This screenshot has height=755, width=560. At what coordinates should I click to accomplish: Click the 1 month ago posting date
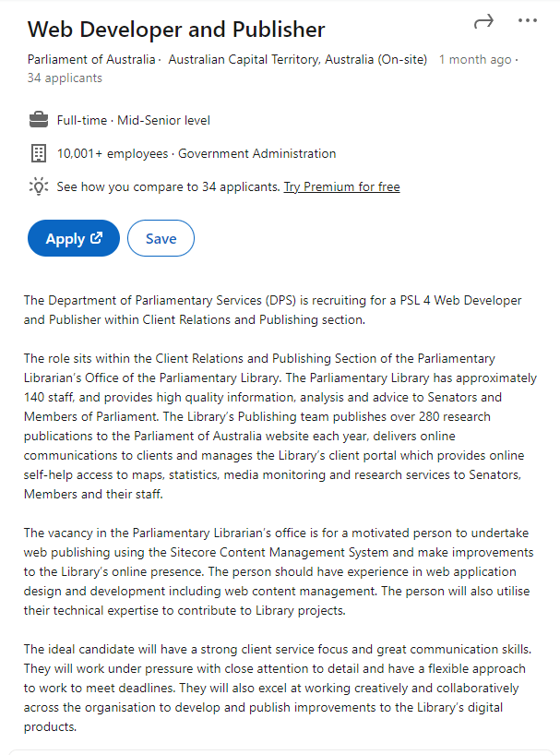tap(474, 60)
